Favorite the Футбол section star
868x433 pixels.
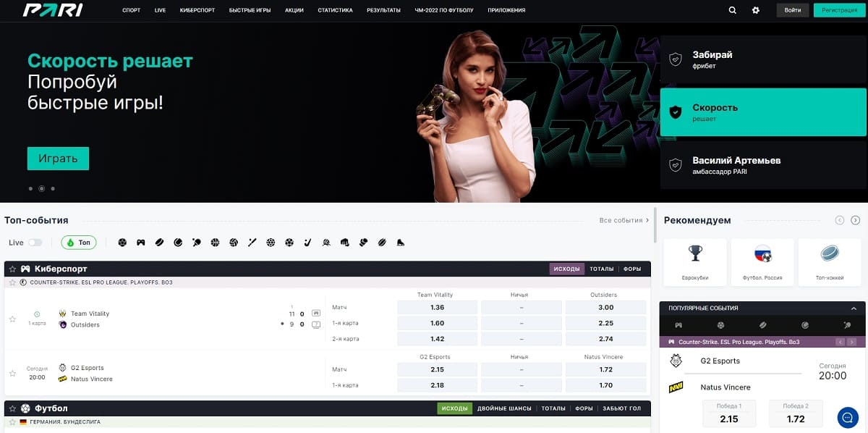coord(12,408)
